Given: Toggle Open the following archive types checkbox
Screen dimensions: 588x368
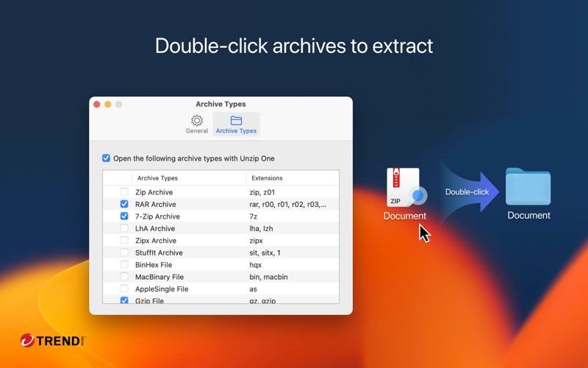Looking at the screenshot, I should pos(106,158).
